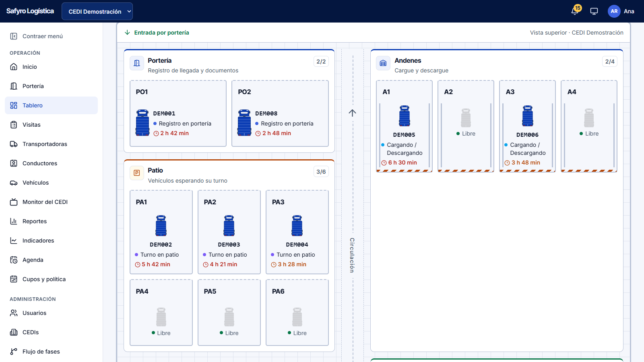Select the free dock slot A2
The width and height of the screenshot is (644, 362).
pyautogui.click(x=466, y=126)
